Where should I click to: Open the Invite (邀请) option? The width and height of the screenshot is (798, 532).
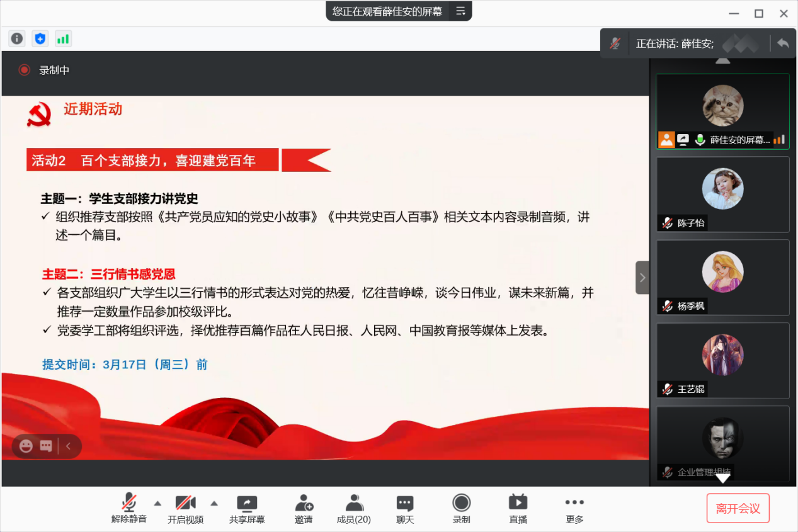pos(304,509)
